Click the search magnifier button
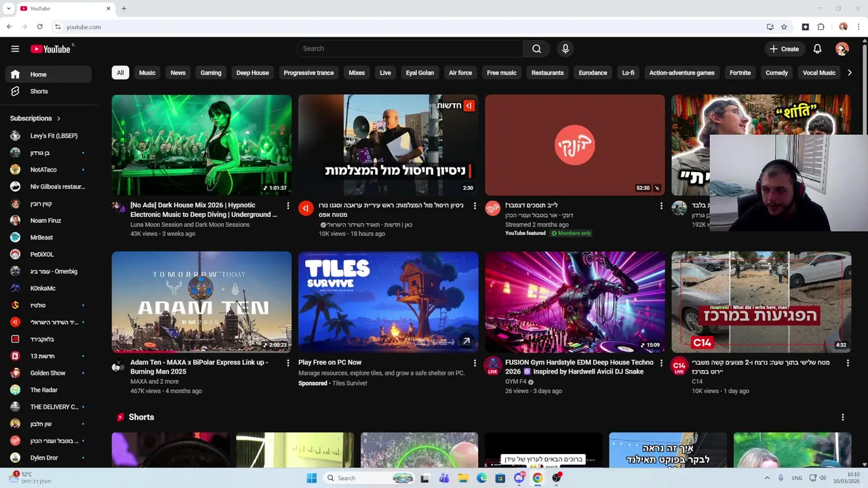Image resolution: width=868 pixels, height=488 pixels. point(536,49)
